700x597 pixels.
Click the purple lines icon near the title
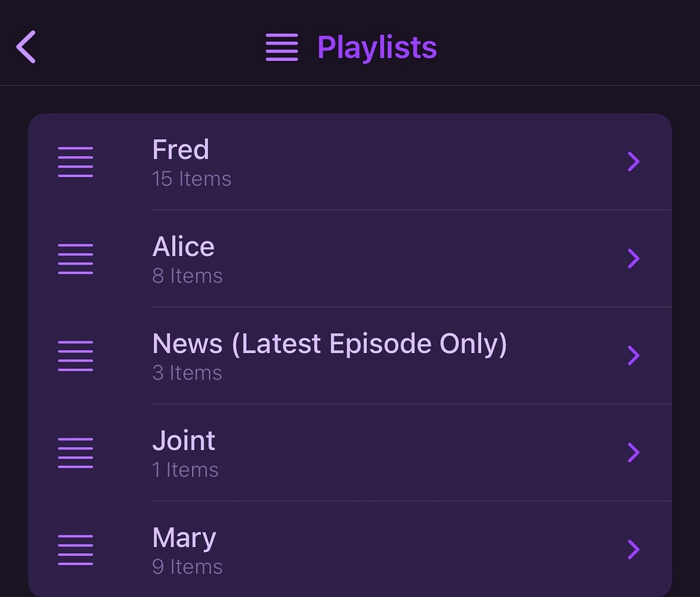coord(280,47)
